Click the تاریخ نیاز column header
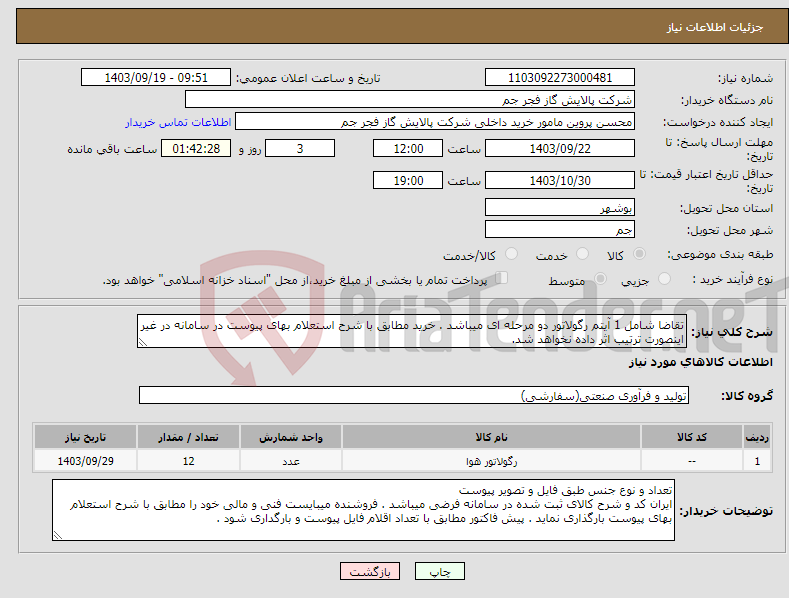Screen dimensions: 789x598 click(85, 437)
